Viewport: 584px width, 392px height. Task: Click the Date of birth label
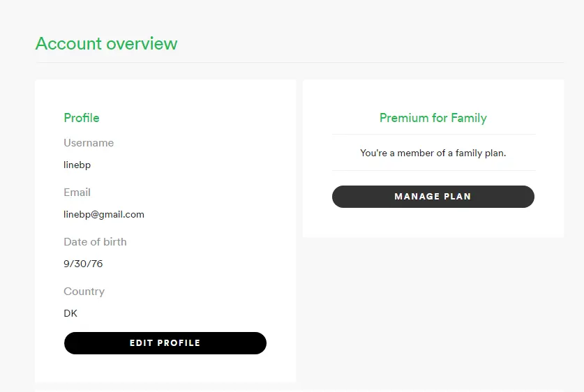(95, 241)
